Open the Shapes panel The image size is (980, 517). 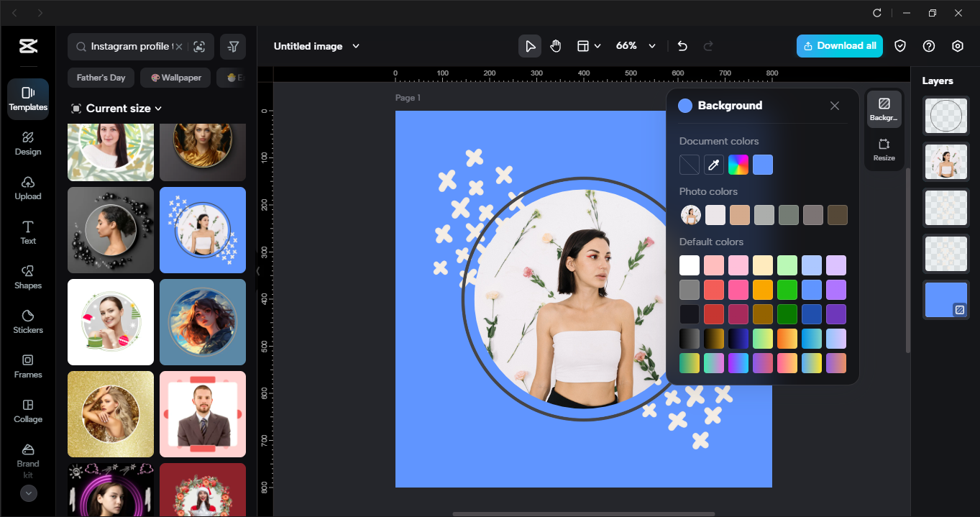pos(27,278)
